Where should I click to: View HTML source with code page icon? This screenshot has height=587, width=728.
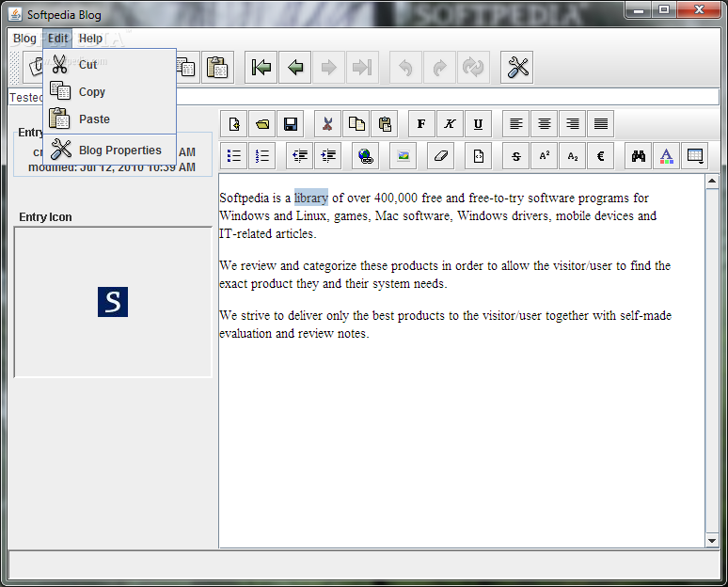[478, 156]
